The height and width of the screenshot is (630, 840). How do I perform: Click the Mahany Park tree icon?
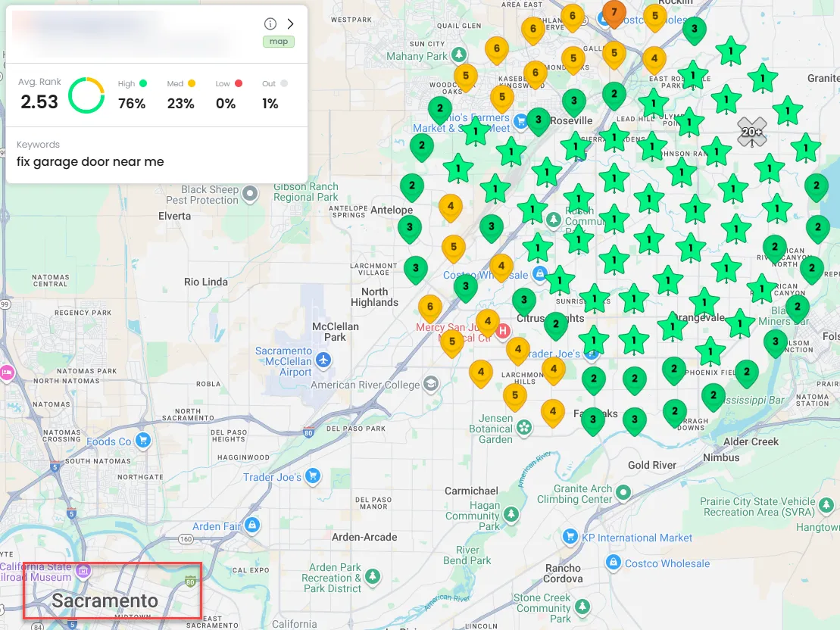click(458, 54)
